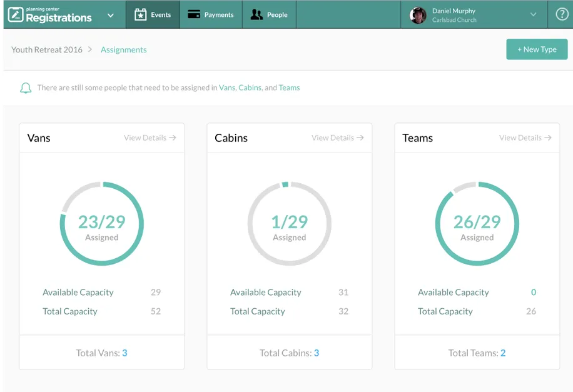Switch to the People tab

point(269,14)
